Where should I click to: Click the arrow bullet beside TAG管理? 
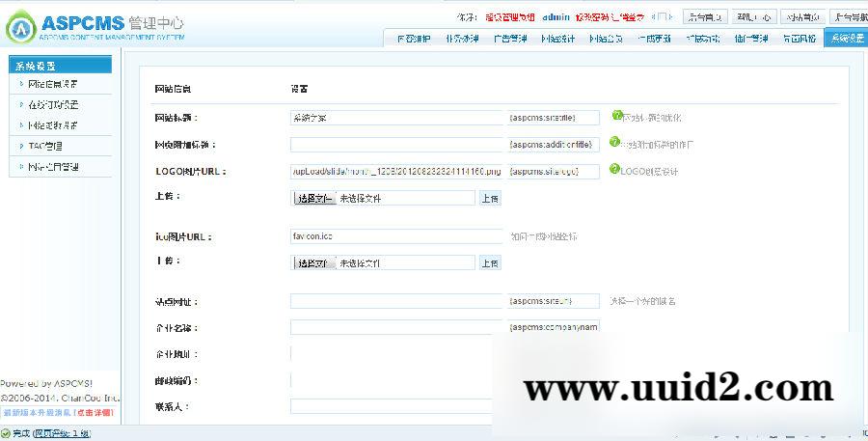point(21,146)
